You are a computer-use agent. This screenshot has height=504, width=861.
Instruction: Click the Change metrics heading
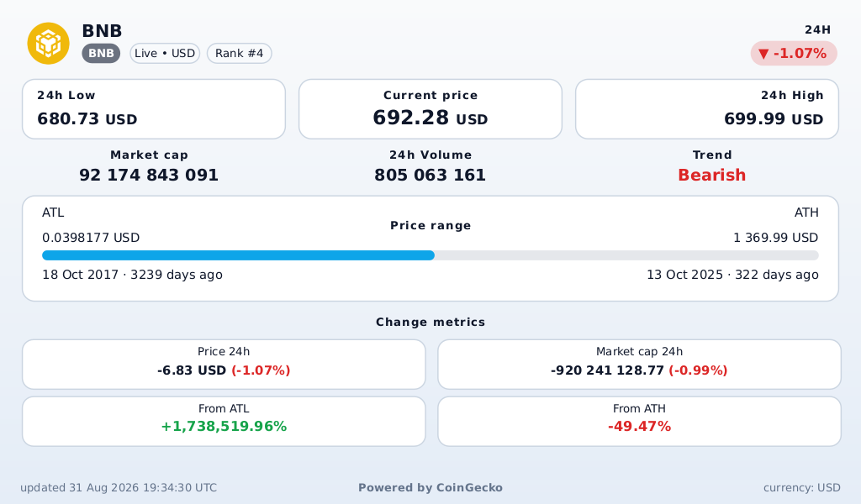(430, 322)
